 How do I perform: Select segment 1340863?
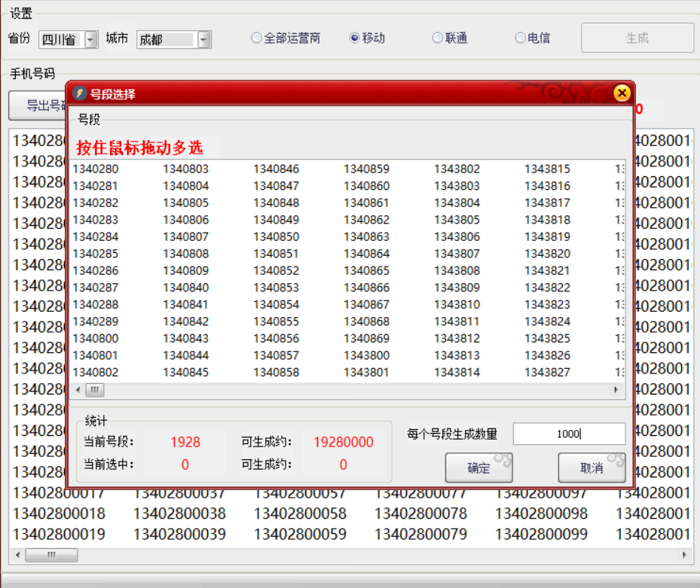366,237
